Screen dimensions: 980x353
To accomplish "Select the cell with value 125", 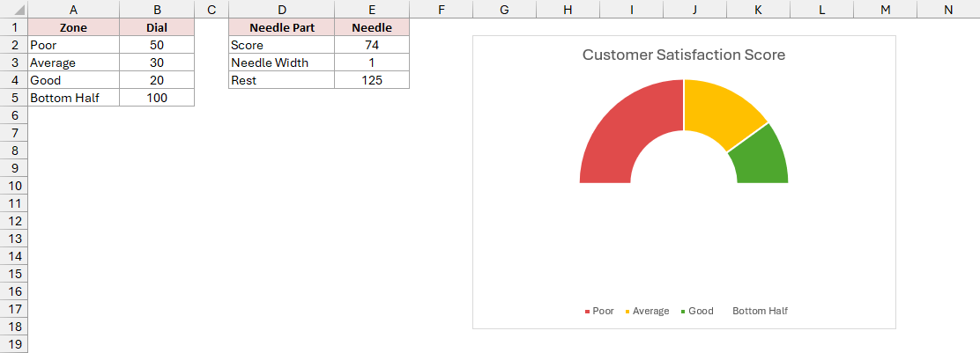I will 372,80.
